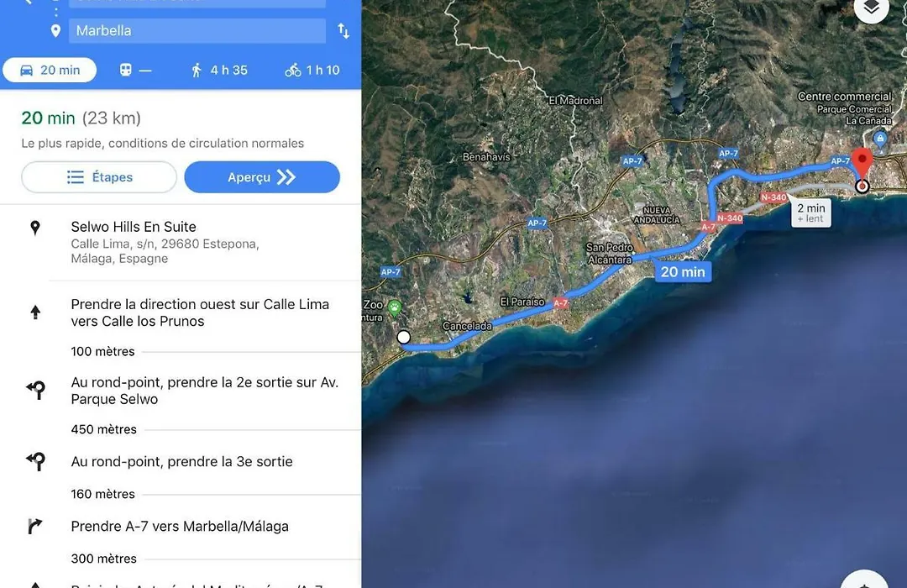Edit the Marbella destination field

(x=197, y=31)
